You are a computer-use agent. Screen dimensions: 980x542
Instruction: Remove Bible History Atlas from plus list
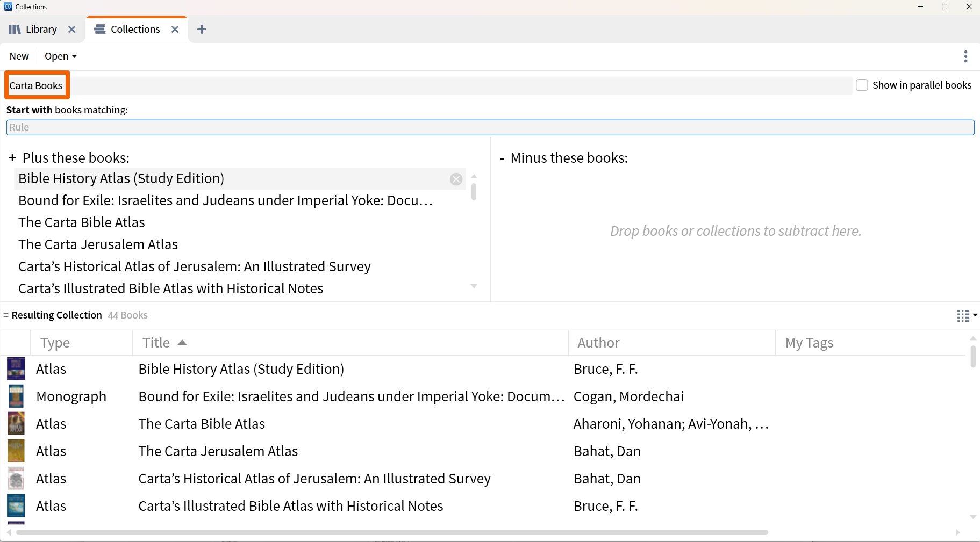(x=456, y=179)
